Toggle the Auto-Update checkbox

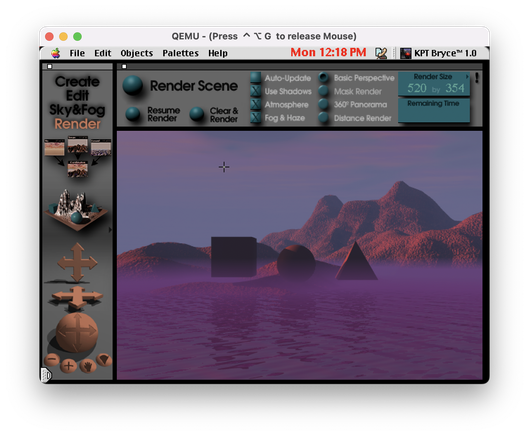coord(256,78)
